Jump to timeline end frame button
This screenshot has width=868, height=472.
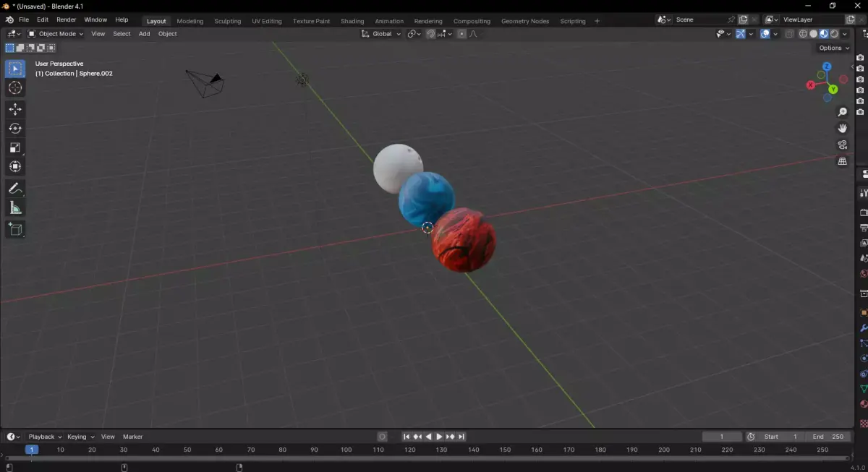pyautogui.click(x=461, y=437)
